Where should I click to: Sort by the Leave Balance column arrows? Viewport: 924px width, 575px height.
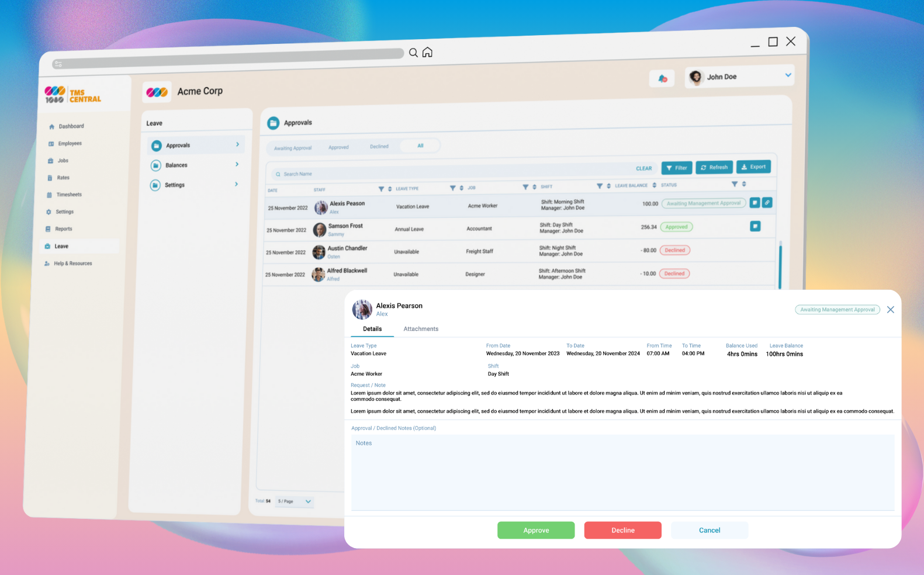(654, 185)
